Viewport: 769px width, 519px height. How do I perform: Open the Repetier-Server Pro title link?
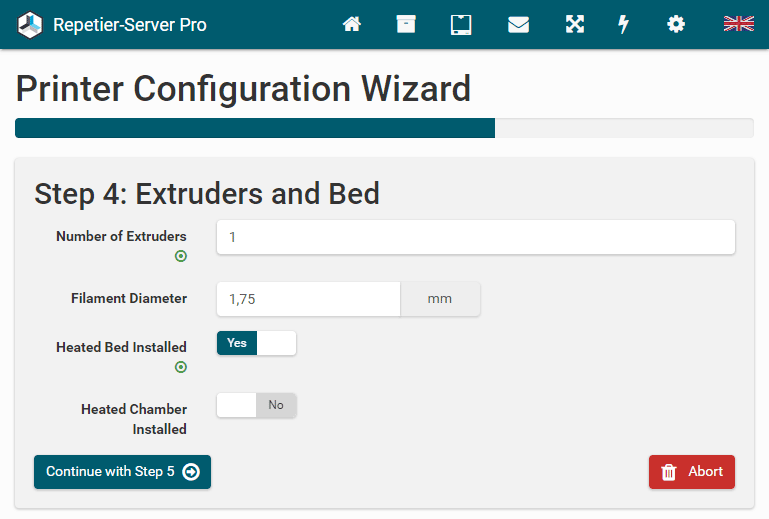pyautogui.click(x=130, y=24)
